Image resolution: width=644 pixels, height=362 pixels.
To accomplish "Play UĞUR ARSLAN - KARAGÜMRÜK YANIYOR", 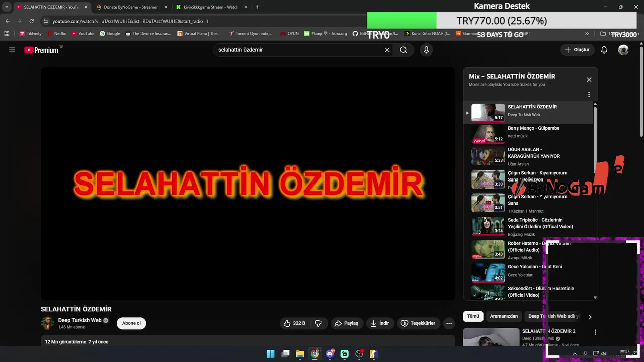I will pos(528,156).
